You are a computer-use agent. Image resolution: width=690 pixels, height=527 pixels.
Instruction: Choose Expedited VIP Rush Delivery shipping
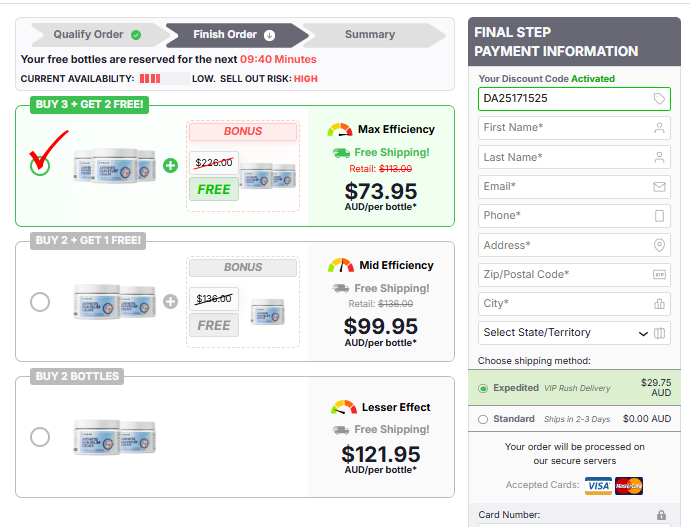tap(484, 388)
